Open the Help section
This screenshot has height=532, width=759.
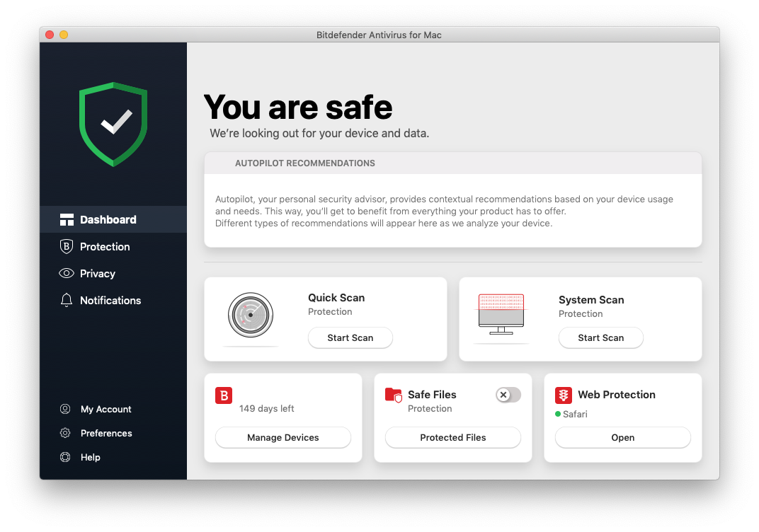tap(90, 457)
